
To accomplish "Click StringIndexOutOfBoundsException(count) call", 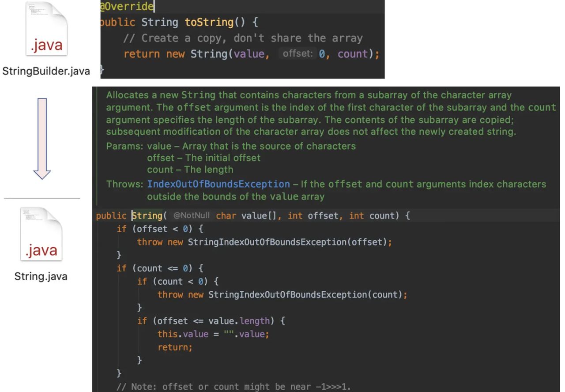I will point(307,294).
